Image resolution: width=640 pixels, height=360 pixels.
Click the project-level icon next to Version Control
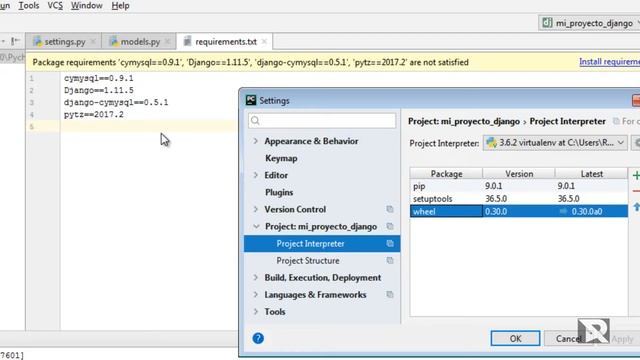click(390, 209)
